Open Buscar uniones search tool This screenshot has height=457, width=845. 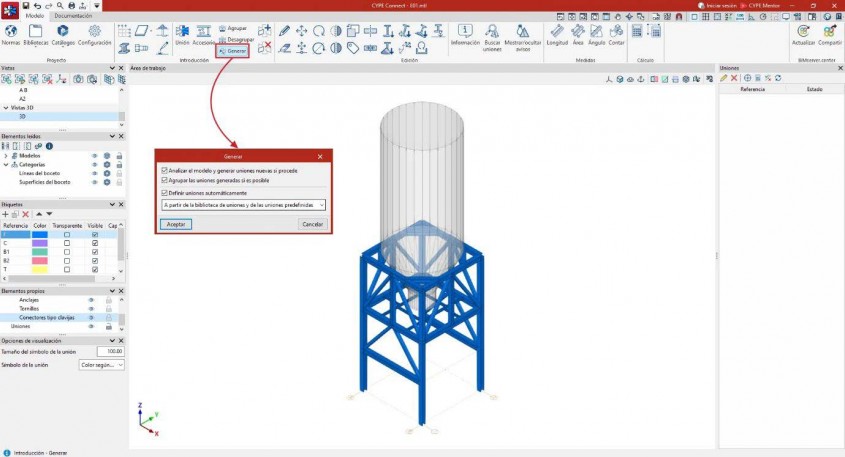pyautogui.click(x=492, y=37)
